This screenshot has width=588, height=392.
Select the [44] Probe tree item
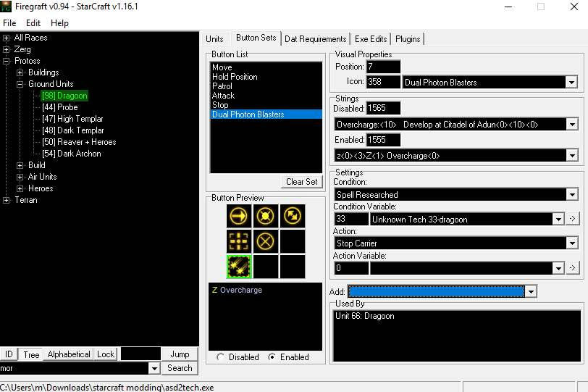point(60,107)
